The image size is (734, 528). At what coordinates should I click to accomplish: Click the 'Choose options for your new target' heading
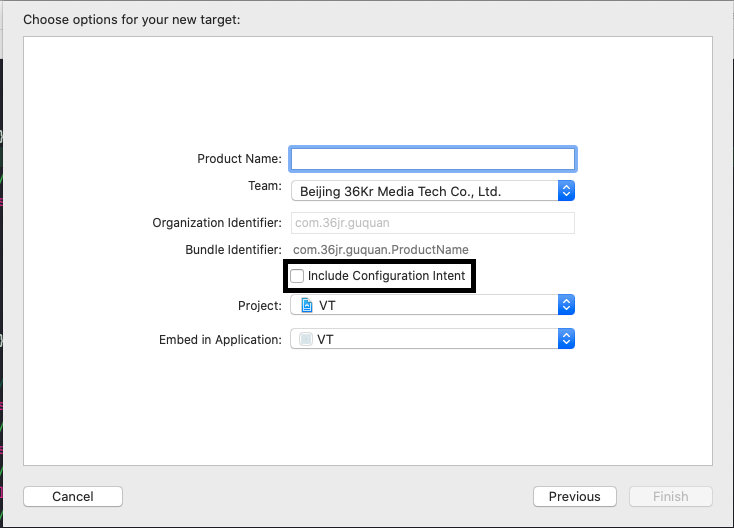[132, 20]
